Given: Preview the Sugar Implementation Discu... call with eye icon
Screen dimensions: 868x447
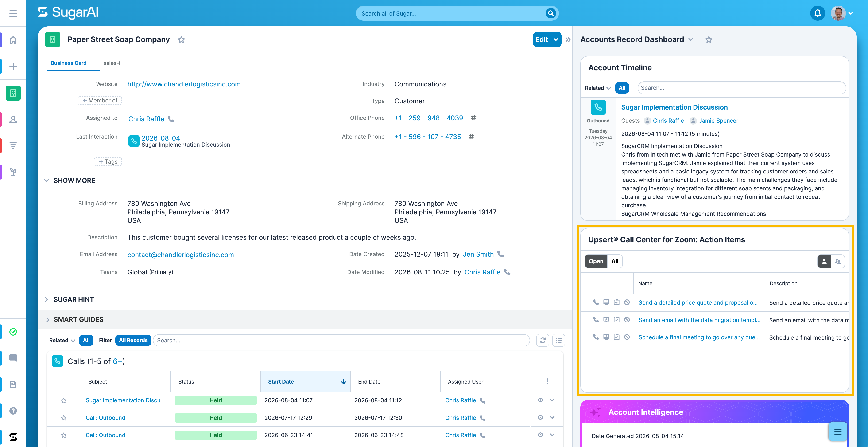Looking at the screenshot, I should point(540,400).
